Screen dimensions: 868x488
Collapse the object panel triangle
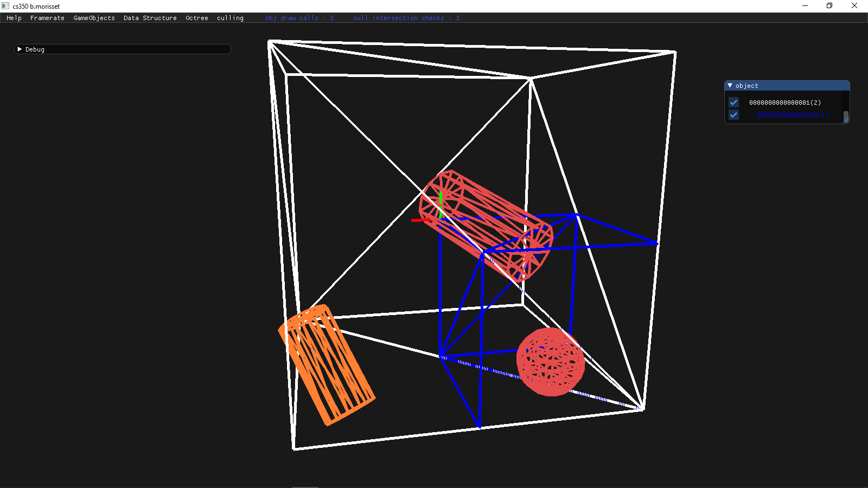[x=730, y=86]
